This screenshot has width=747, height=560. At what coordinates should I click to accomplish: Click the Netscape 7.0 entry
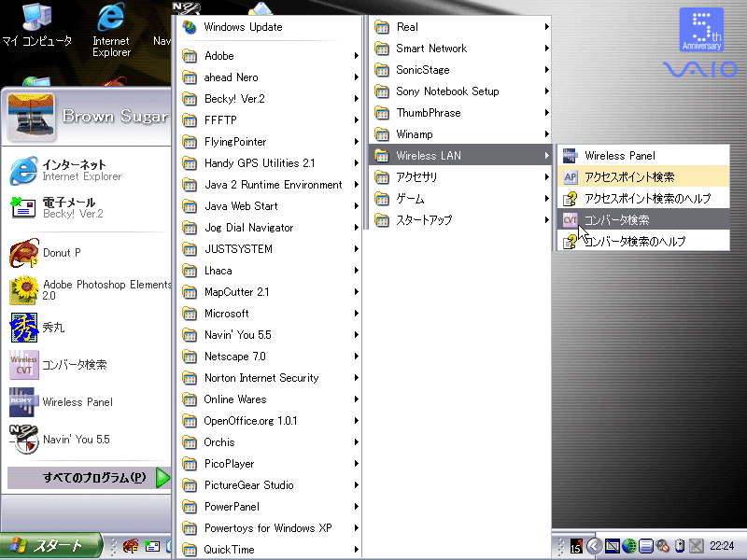point(270,357)
